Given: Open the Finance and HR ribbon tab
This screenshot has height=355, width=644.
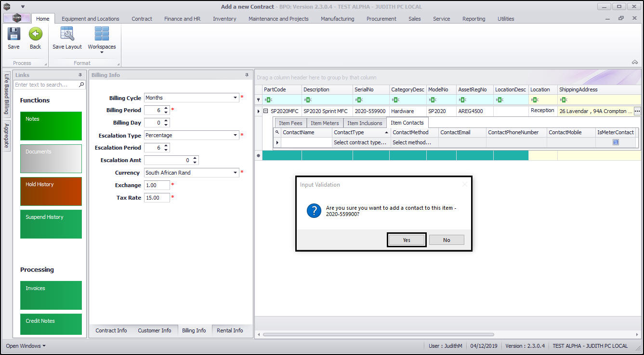Looking at the screenshot, I should (182, 19).
